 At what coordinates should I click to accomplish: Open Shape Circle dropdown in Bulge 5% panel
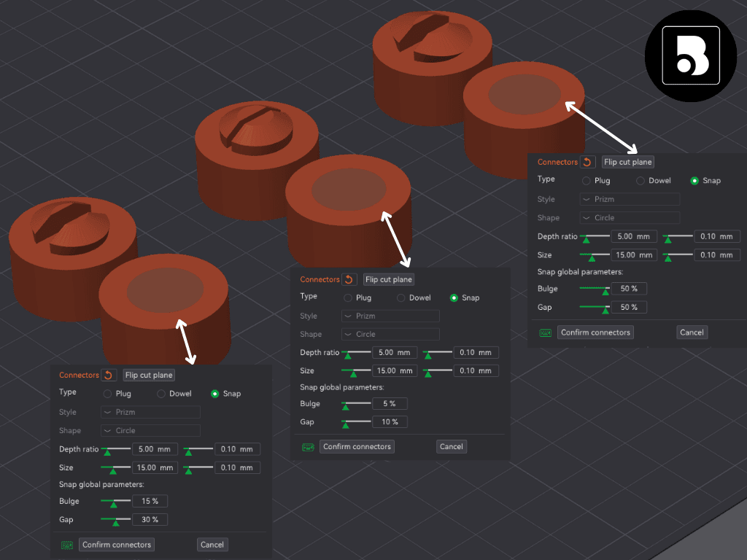391,334
